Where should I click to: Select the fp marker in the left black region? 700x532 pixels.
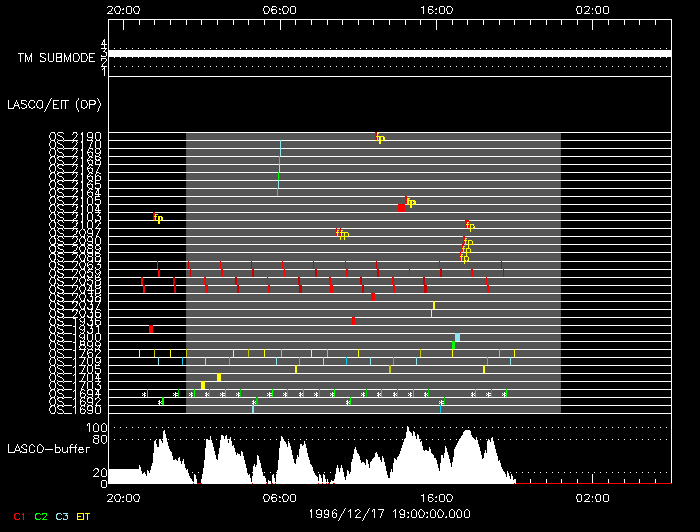pyautogui.click(x=158, y=218)
